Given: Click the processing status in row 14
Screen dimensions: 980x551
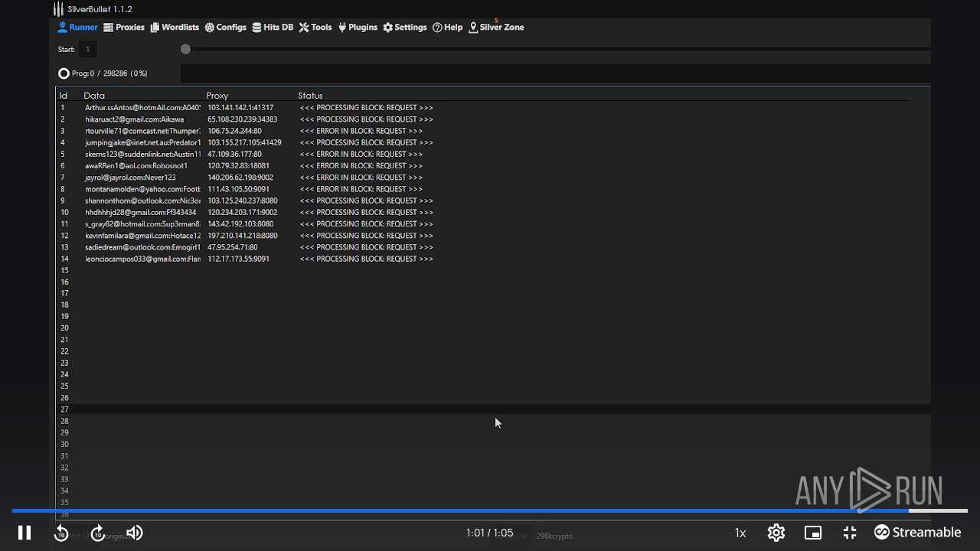Looking at the screenshot, I should point(366,259).
